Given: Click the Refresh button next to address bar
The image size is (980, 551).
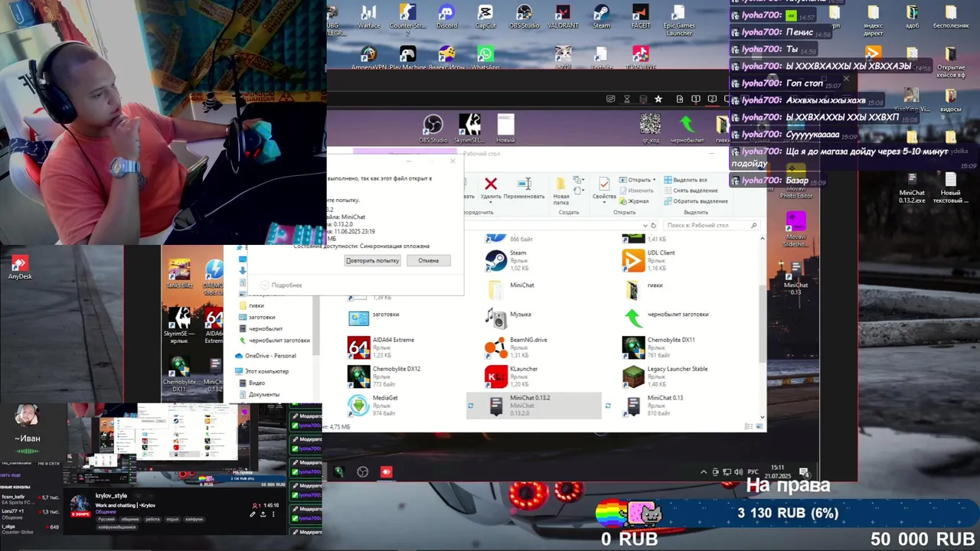Looking at the screenshot, I should (653, 226).
